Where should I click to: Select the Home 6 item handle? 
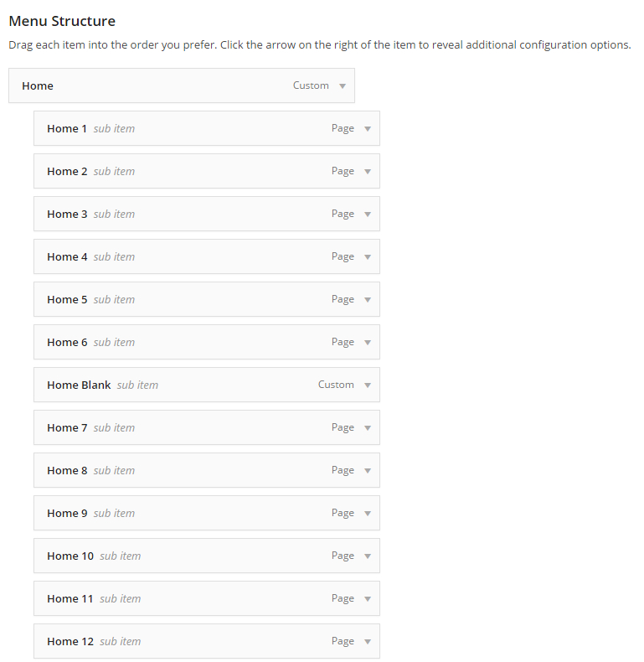[207, 342]
